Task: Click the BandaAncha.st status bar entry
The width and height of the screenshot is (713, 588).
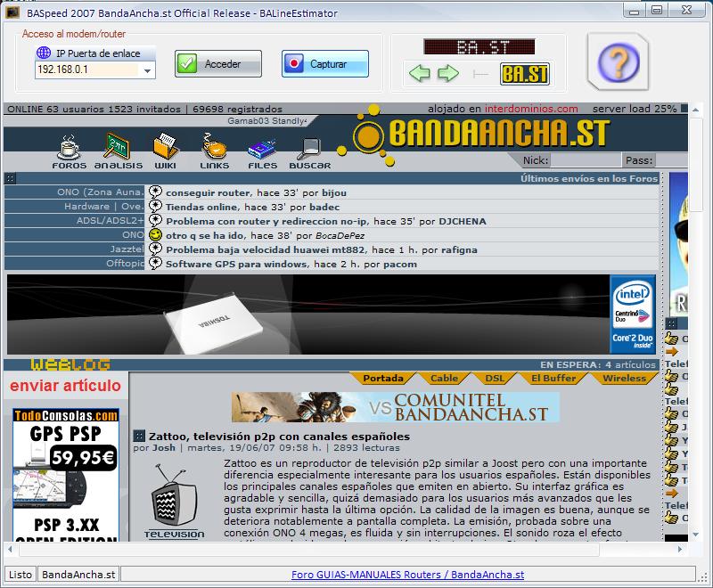Action: [x=78, y=575]
